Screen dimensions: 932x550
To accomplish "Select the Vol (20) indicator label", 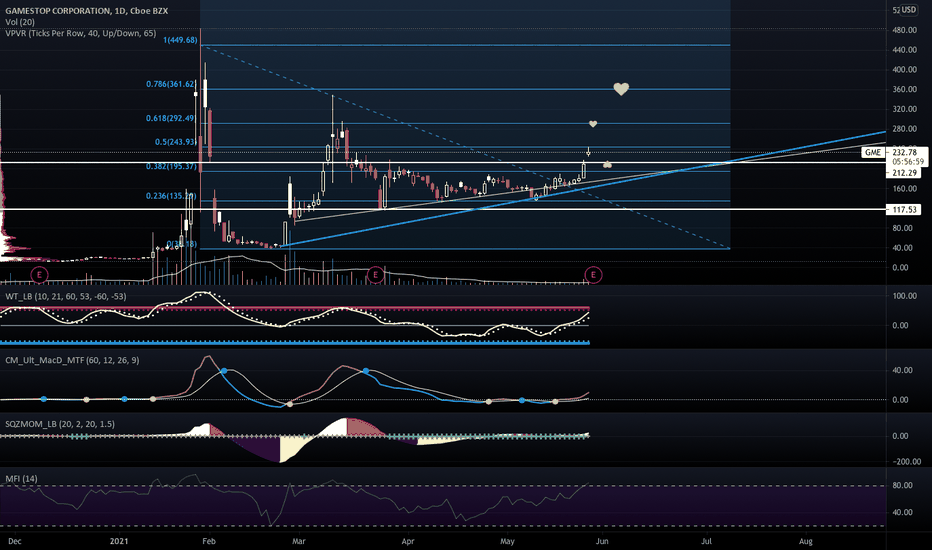I will tap(20, 22).
